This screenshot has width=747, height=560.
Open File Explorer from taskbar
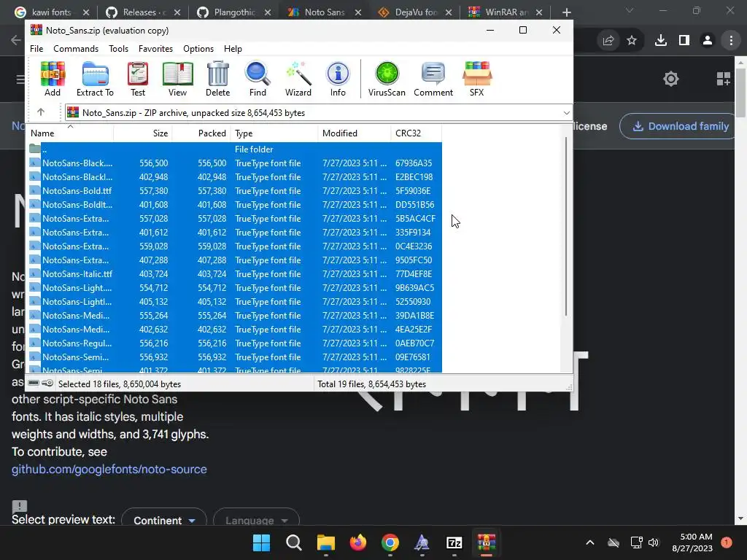coord(326,542)
